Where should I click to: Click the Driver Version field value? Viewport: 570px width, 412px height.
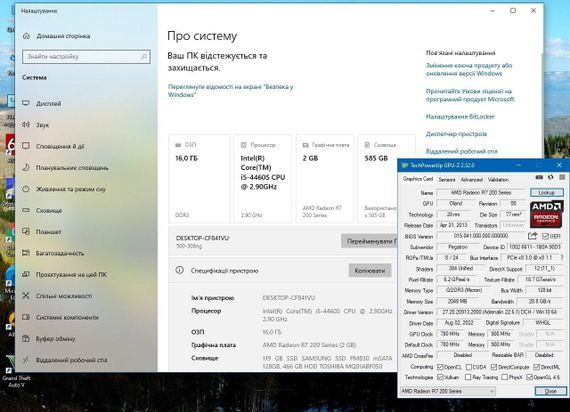pos(499,312)
